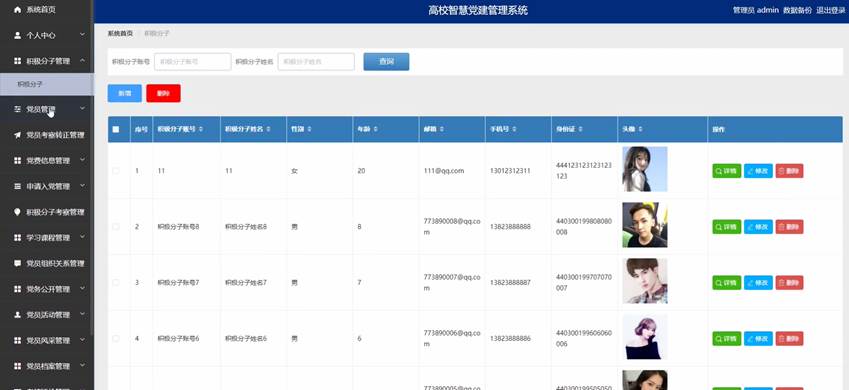Expand the 党务公开管理 chevron
Viewport: 849px width, 390px height.
82,289
